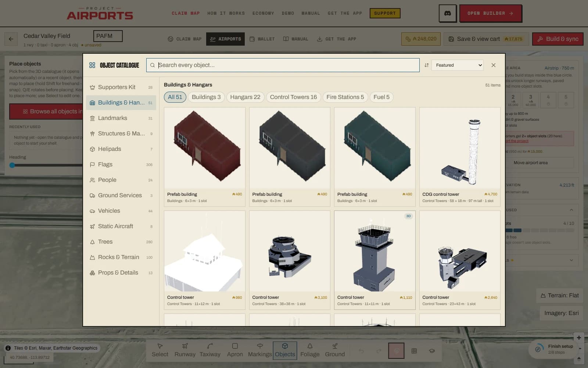Screen dimensions: 588x368
Task: Activate the Apron tool
Action: 235,350
